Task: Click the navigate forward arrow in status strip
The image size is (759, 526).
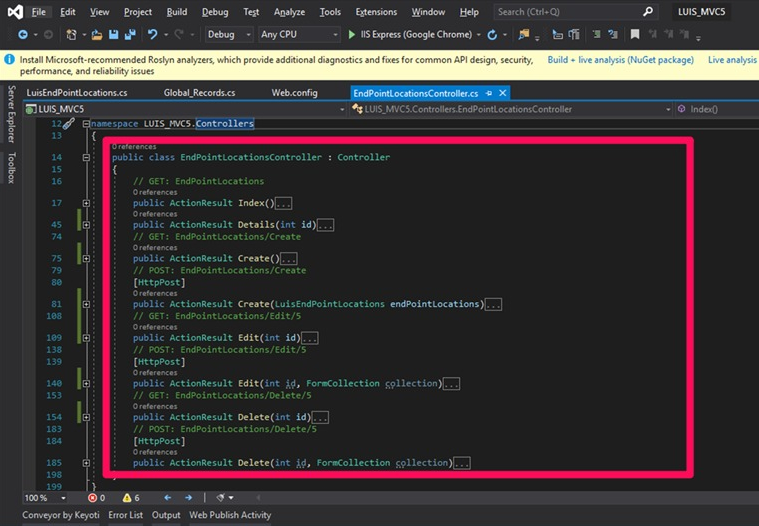Action: pos(188,497)
